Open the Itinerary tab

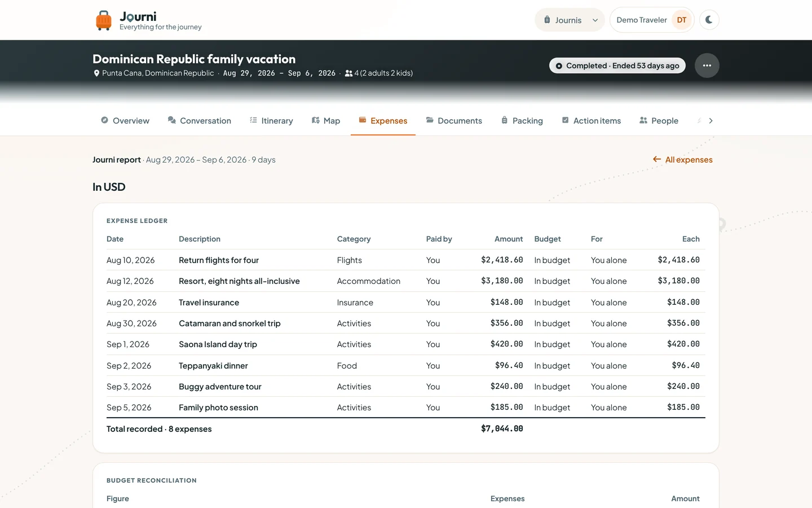pos(271,121)
